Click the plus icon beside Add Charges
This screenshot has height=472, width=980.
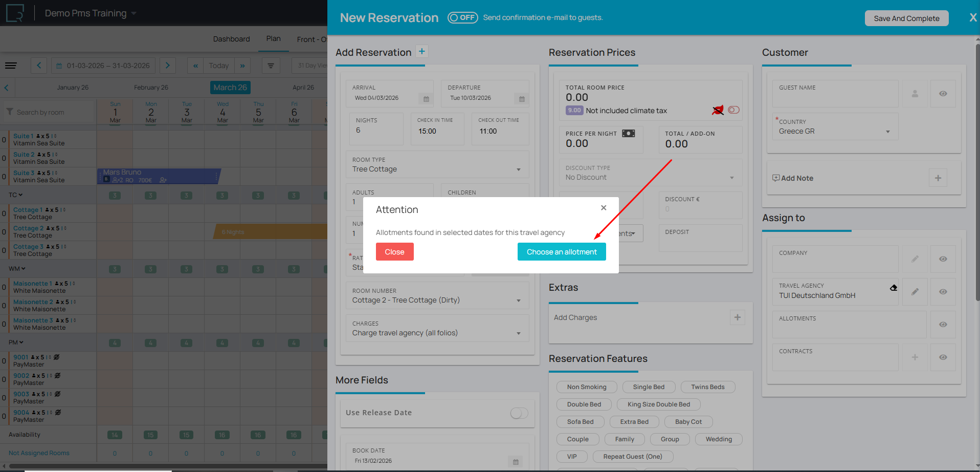(x=737, y=317)
